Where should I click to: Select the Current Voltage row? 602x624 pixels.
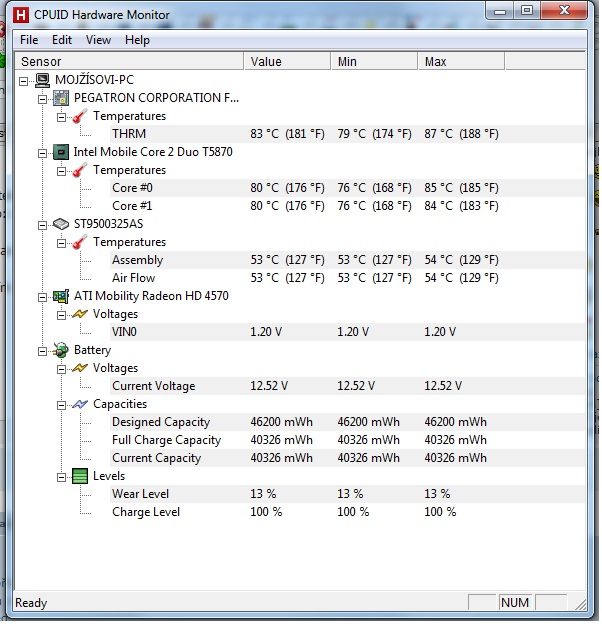(x=347, y=386)
